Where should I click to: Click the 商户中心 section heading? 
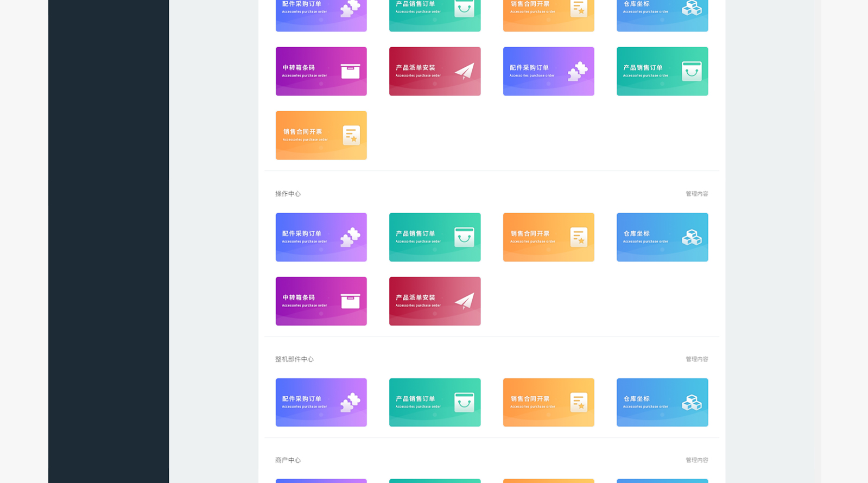pos(288,460)
